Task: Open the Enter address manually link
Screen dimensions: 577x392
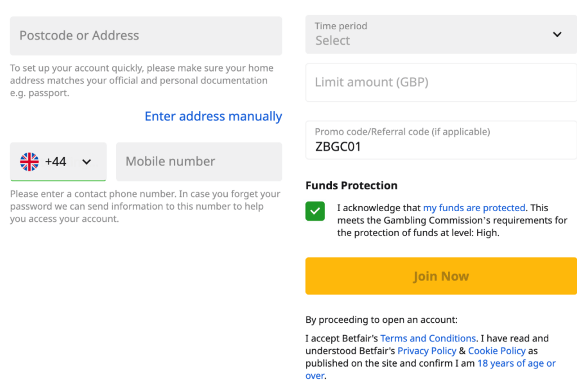Action: tap(213, 117)
